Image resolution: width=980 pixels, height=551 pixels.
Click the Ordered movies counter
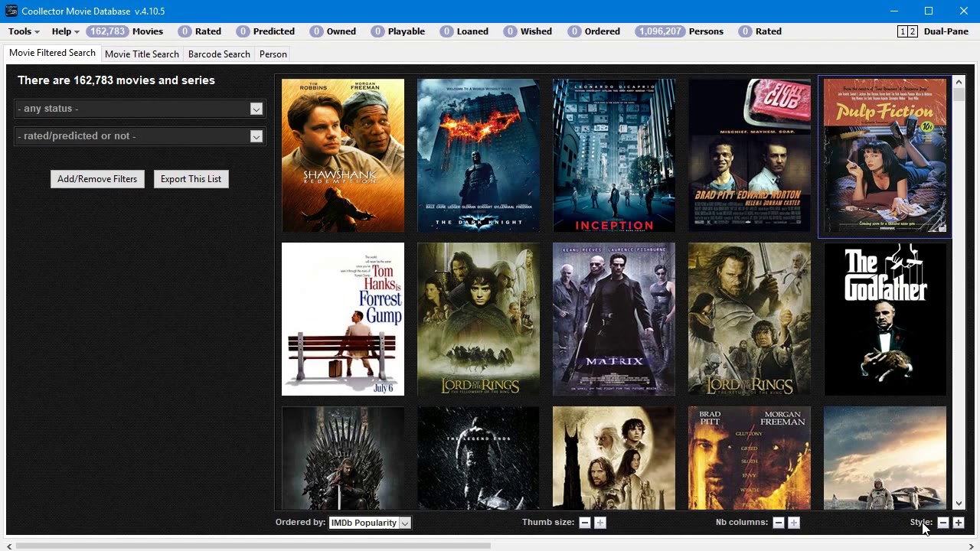pos(594,31)
